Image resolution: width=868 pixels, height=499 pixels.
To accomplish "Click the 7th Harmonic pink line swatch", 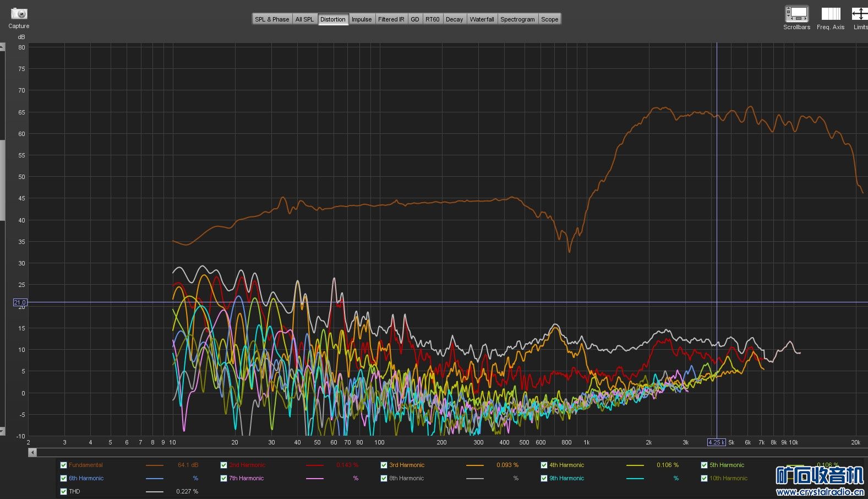I will pos(314,479).
